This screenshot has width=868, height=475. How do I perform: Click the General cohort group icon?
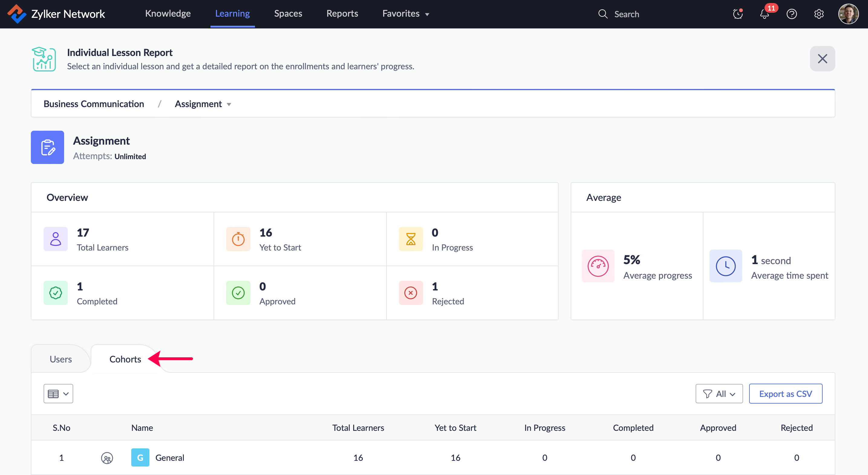click(107, 458)
